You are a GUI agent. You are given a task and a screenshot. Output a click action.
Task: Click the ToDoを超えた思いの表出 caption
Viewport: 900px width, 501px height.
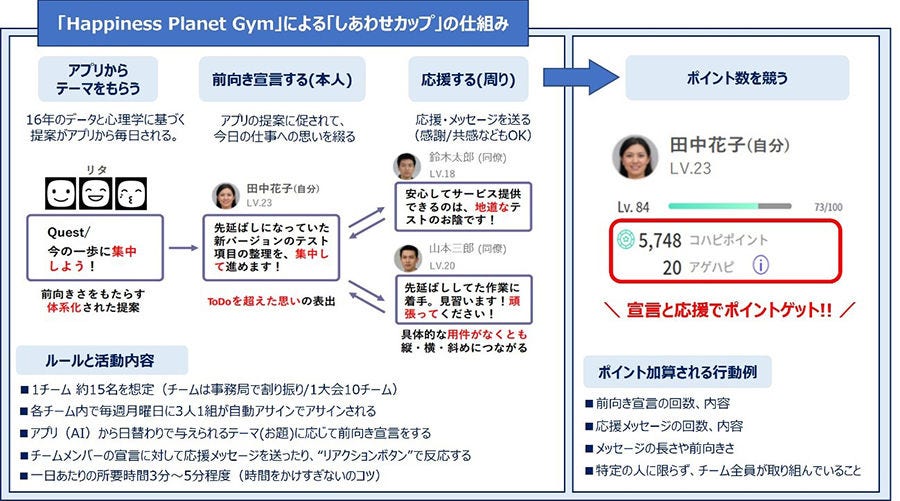pyautogui.click(x=271, y=301)
